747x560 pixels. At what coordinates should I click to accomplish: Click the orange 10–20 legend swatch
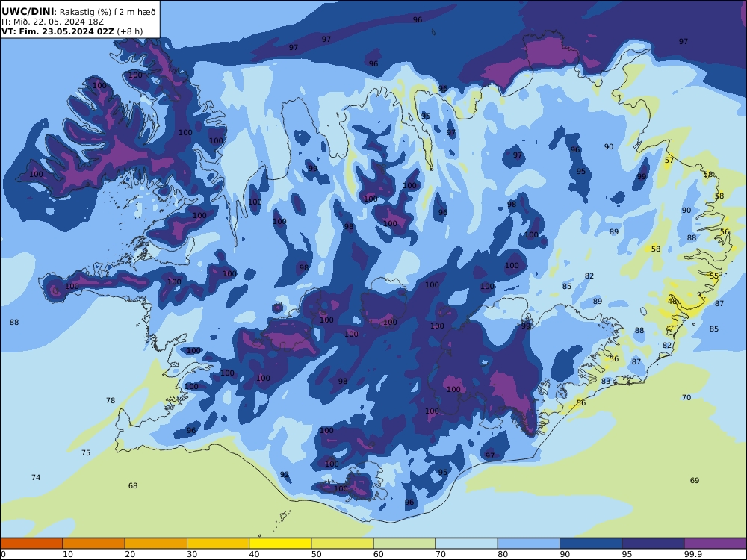94,544
